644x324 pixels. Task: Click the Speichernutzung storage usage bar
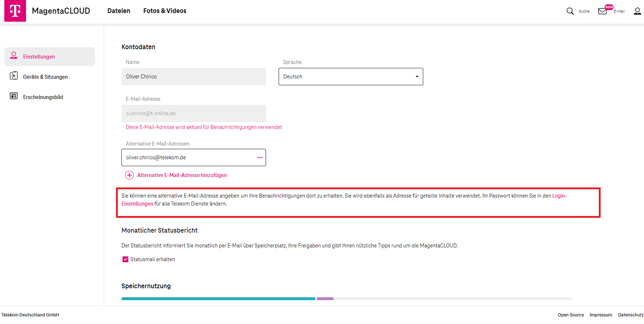click(347, 299)
